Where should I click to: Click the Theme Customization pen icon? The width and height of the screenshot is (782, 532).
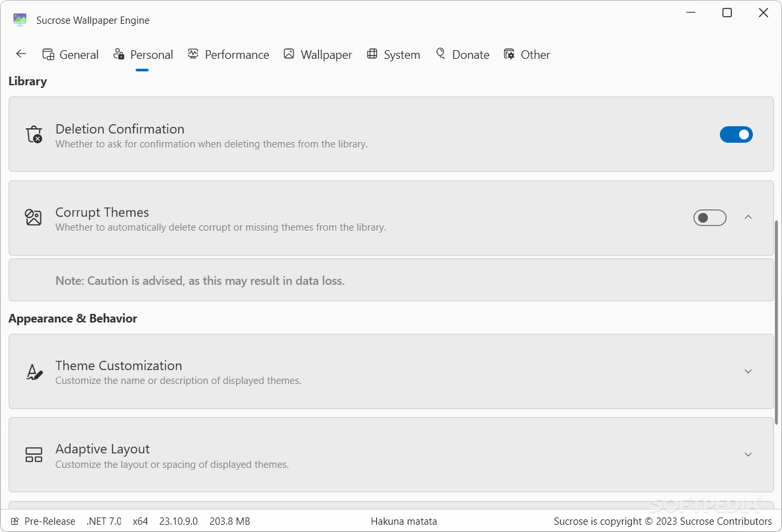point(34,372)
